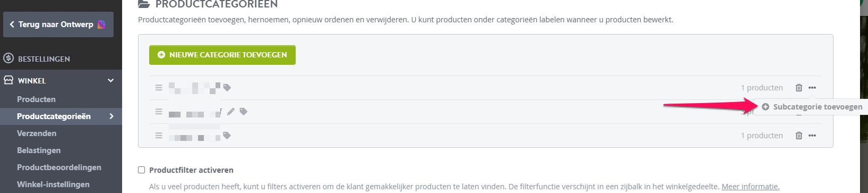Grab the drag handle of second category
This screenshot has height=193, width=868.
tap(159, 112)
